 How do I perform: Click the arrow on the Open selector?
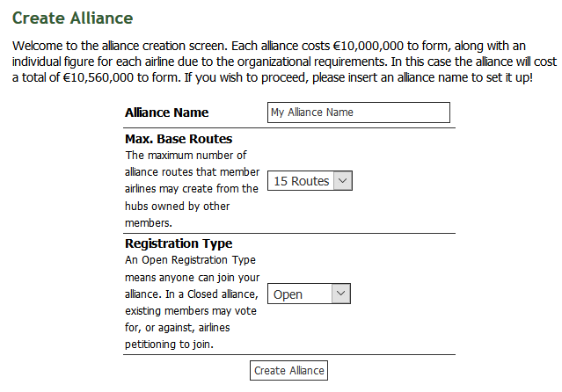point(340,294)
